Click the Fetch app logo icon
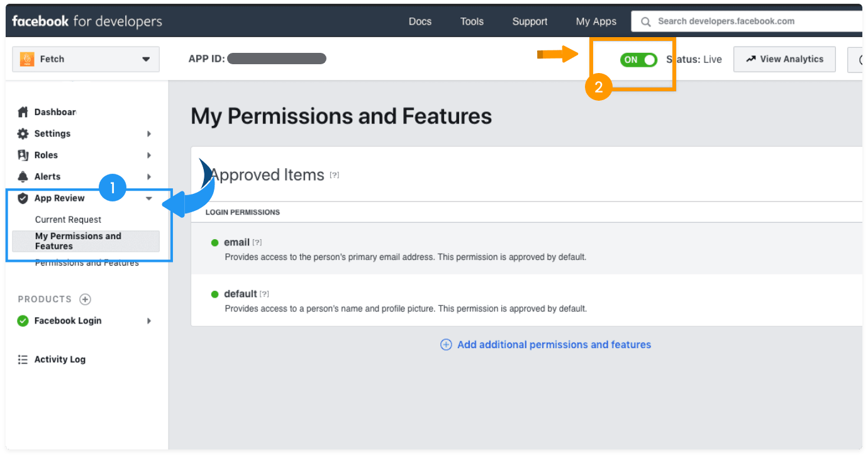 pyautogui.click(x=26, y=59)
